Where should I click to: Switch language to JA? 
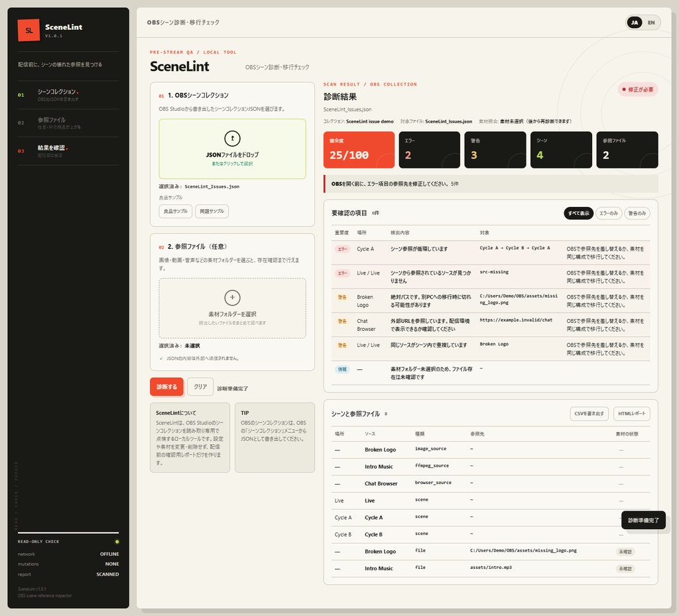pos(635,23)
